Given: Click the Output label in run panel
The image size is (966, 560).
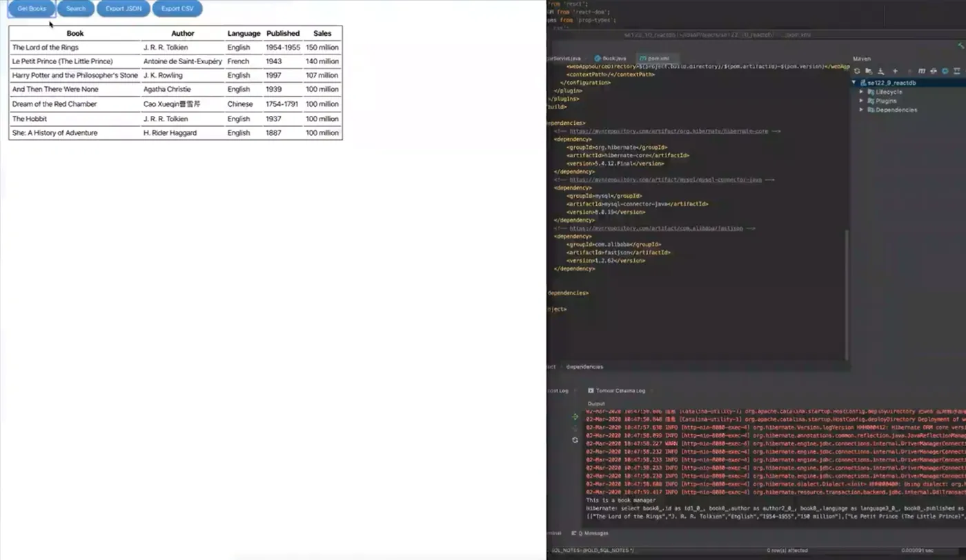Looking at the screenshot, I should coord(596,403).
